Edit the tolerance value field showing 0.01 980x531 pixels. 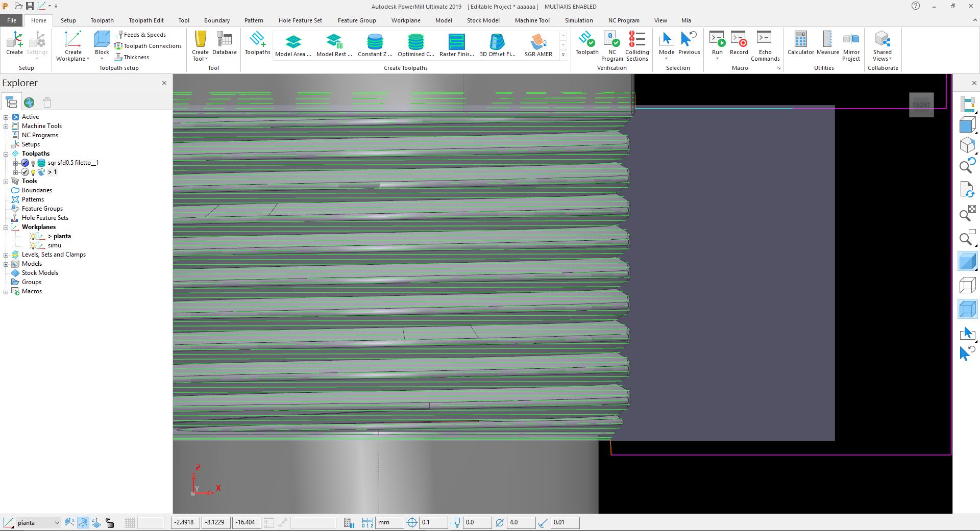coord(566,522)
